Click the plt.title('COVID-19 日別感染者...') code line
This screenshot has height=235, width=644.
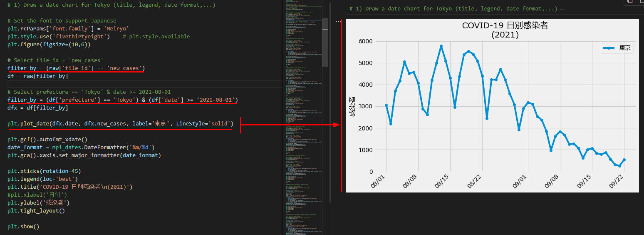[x=70, y=187]
